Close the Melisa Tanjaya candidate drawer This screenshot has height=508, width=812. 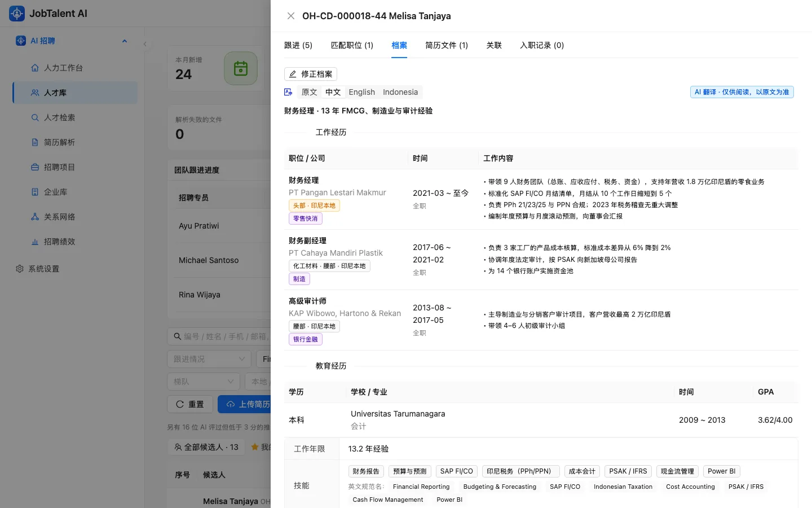[291, 16]
